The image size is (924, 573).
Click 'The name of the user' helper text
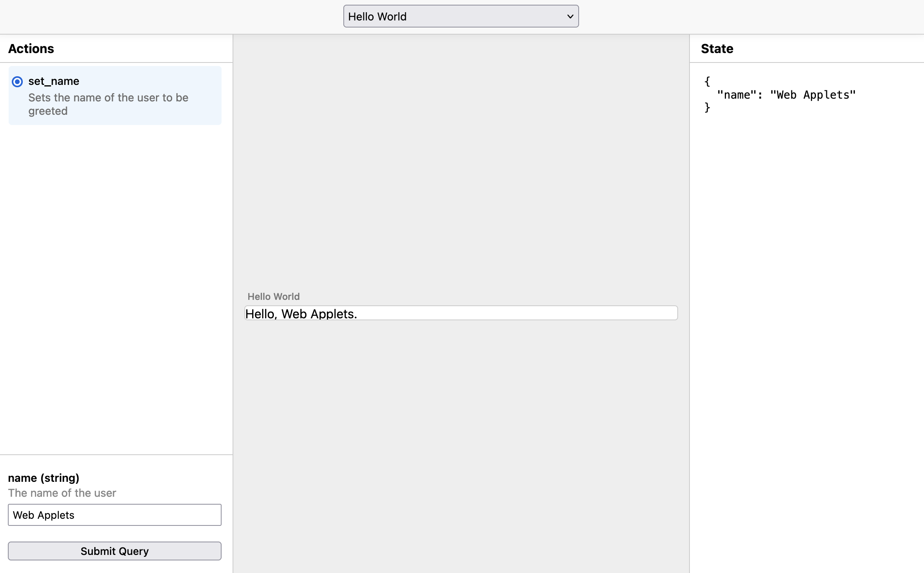62,493
